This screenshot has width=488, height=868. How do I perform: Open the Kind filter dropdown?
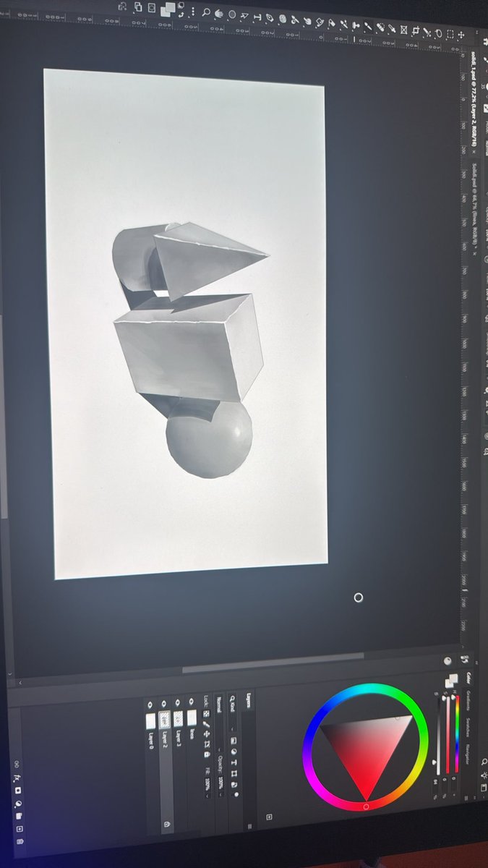point(233,712)
